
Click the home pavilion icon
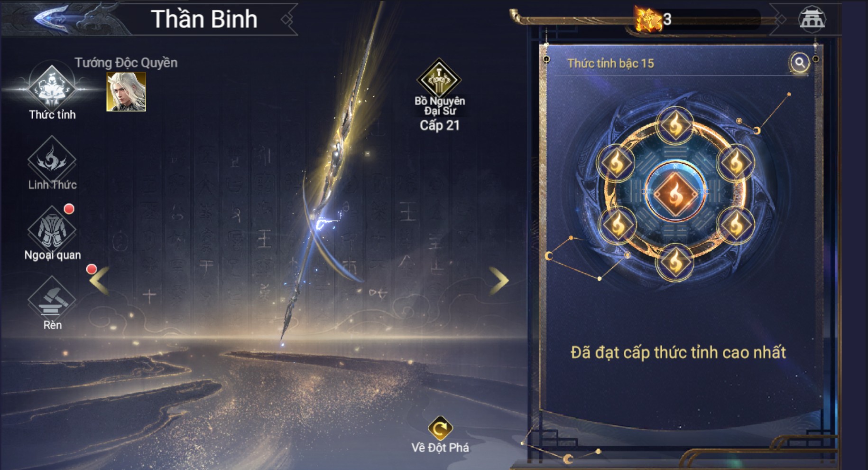[x=812, y=19]
